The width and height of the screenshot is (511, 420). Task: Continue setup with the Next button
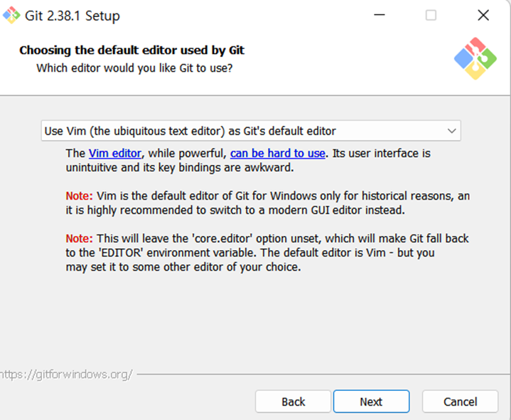pos(371,402)
